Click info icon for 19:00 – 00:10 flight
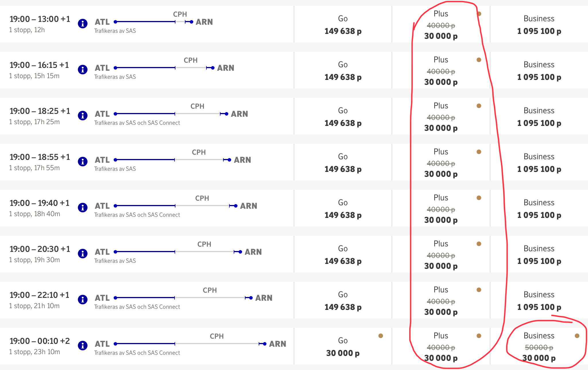The height and width of the screenshot is (370, 588). [x=83, y=345]
